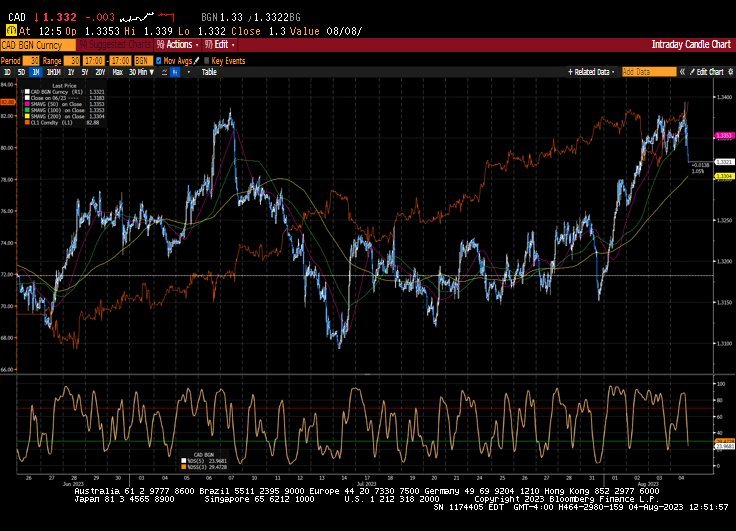Select the 5Y range tab
736x531 pixels.
85,72
